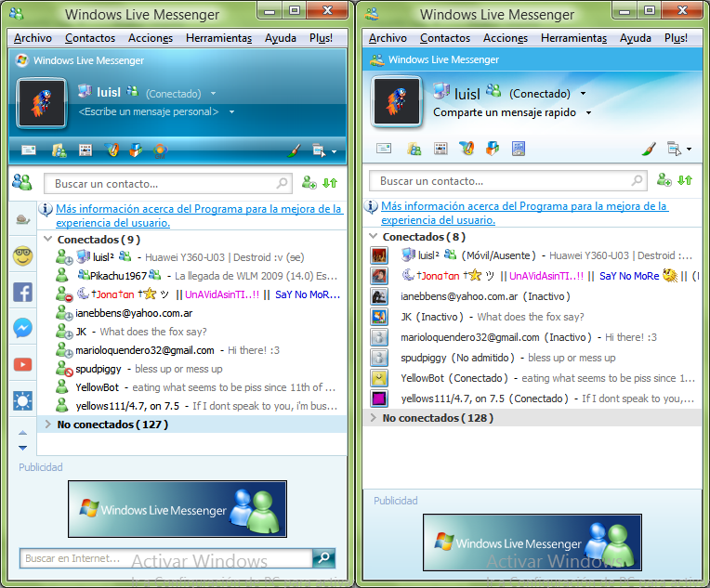Viewport: 710px width, 588px height.
Task: Open the show menu icon in left window toolbar
Action: click(320, 150)
